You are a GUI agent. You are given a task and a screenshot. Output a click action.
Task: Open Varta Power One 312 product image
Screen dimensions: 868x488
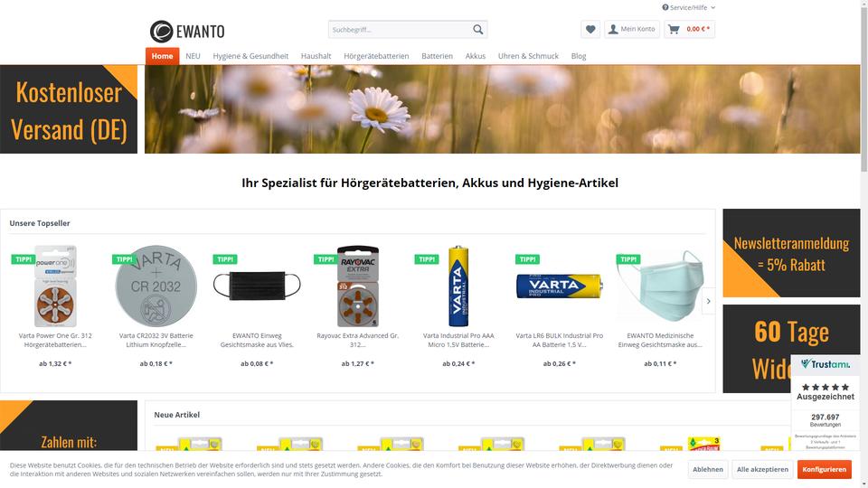[x=55, y=286]
